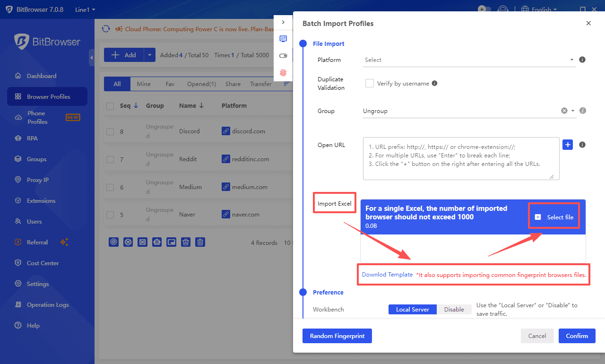Click the link icon beside discord.com
This screenshot has width=605, height=364.
(226, 131)
